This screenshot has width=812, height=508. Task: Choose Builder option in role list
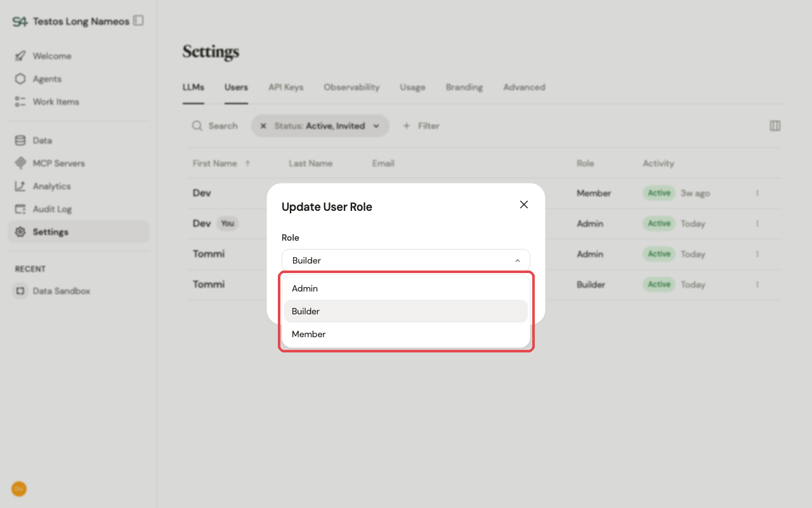click(x=406, y=311)
